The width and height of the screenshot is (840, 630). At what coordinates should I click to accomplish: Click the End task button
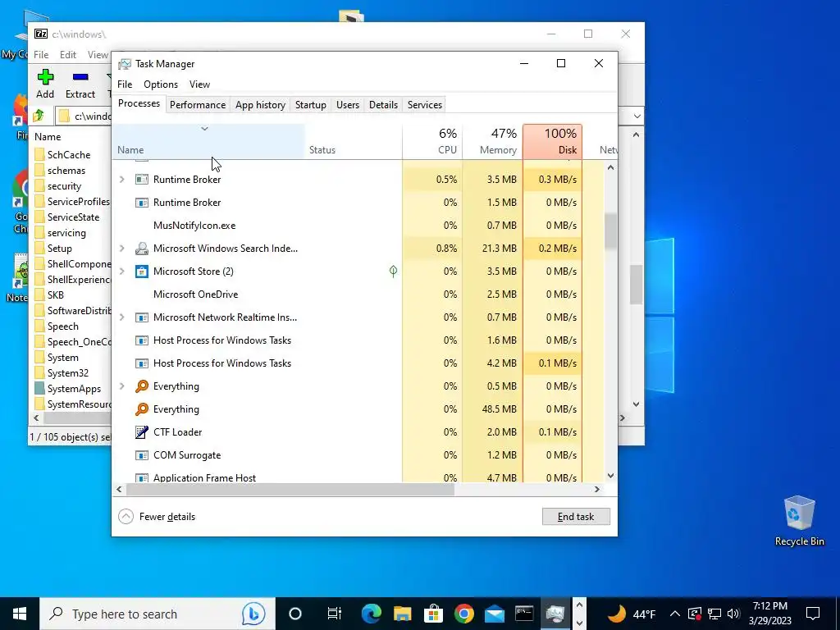click(576, 517)
